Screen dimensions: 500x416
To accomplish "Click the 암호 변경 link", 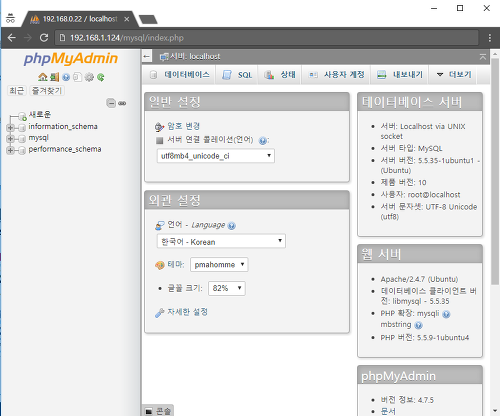I will 183,126.
